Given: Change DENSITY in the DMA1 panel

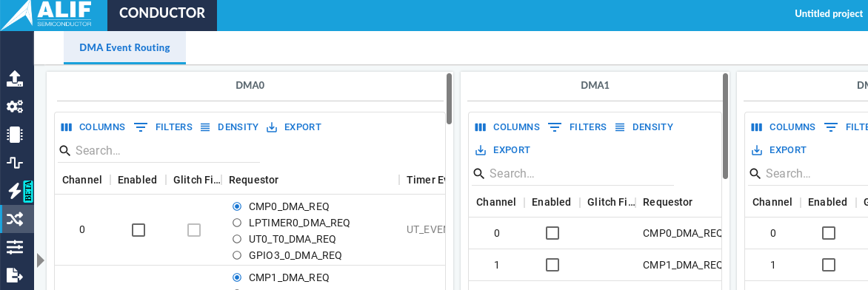Looking at the screenshot, I should [x=644, y=127].
